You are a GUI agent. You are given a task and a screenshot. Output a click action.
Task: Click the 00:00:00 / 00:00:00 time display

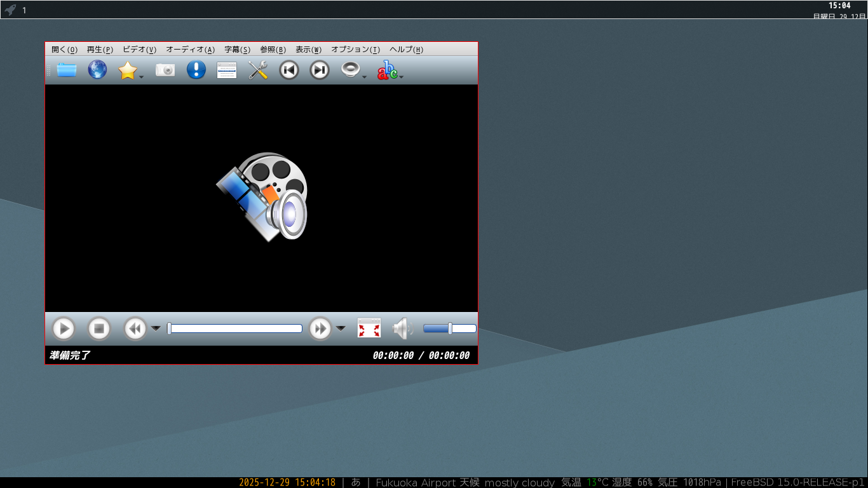[x=421, y=355]
